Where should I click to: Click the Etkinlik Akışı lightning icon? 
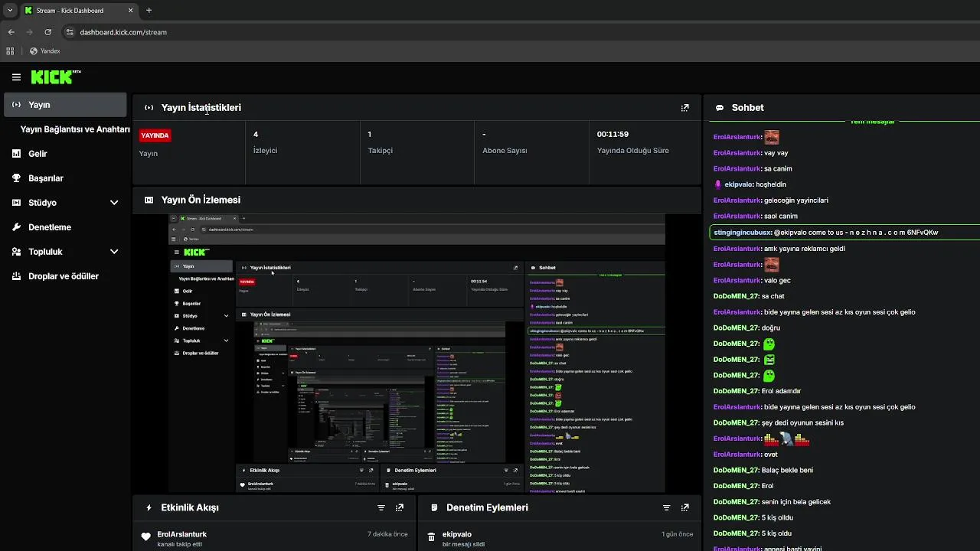(149, 508)
